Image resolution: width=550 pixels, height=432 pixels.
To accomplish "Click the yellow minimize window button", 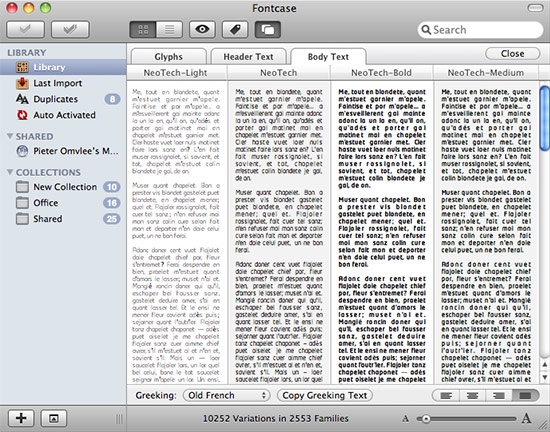I will pyautogui.click(x=28, y=8).
